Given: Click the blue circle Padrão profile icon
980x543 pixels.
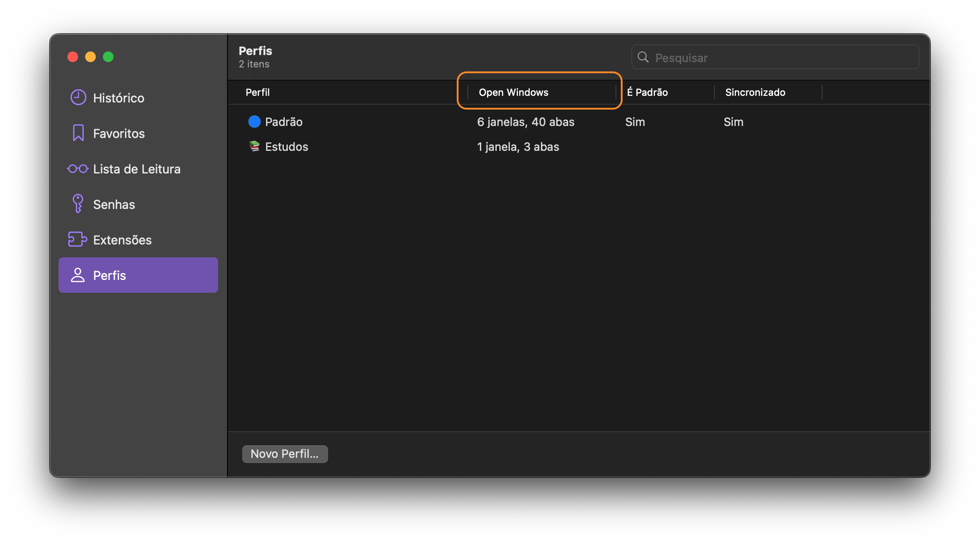Looking at the screenshot, I should 254,122.
